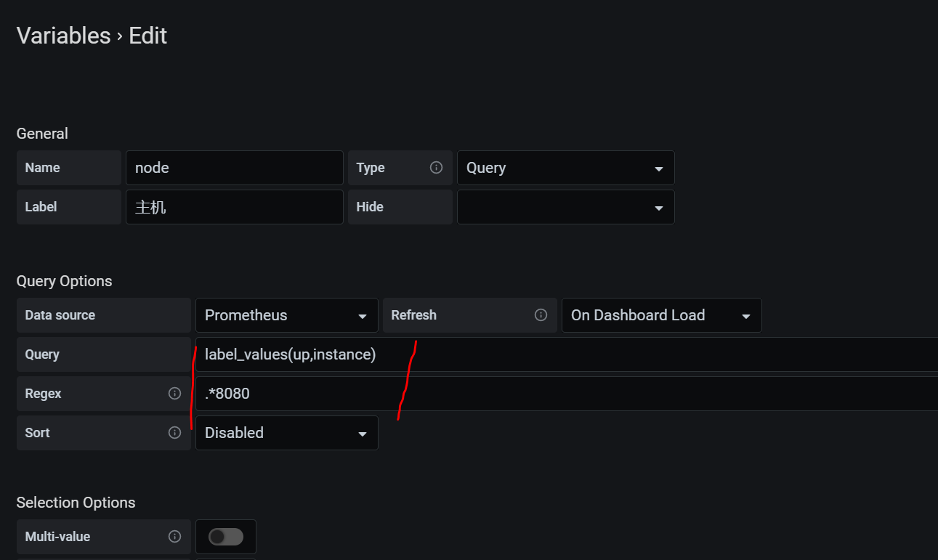Click the Refresh info icon
Screen dimensions: 938x560
pyautogui.click(x=541, y=315)
